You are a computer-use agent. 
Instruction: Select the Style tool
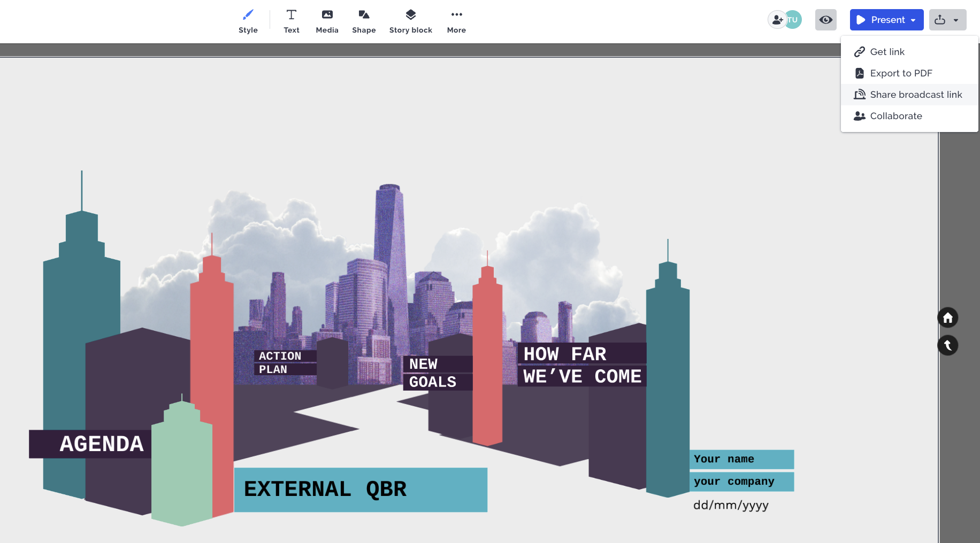(248, 20)
